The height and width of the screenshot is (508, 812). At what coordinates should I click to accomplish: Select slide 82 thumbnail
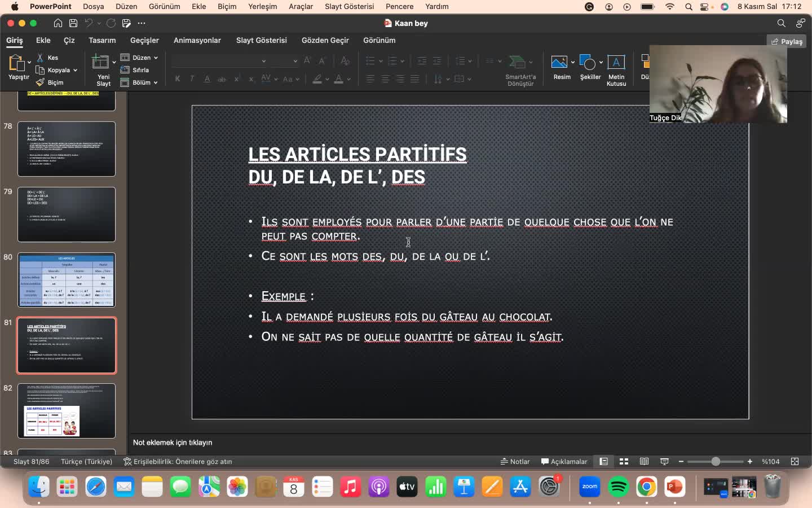(67, 411)
